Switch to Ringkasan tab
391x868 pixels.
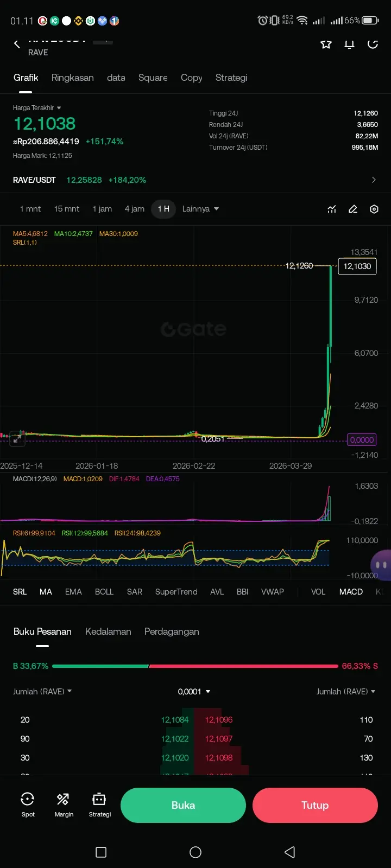click(x=72, y=78)
